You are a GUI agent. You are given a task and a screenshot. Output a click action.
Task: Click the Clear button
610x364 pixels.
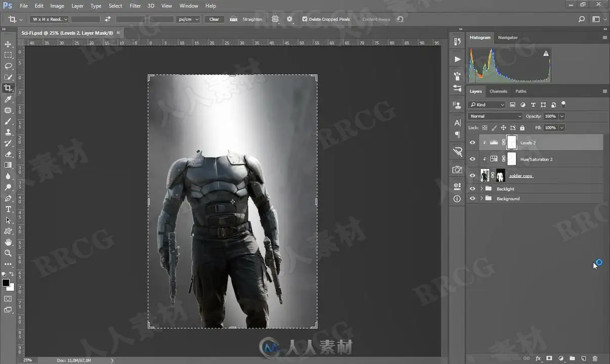[214, 19]
